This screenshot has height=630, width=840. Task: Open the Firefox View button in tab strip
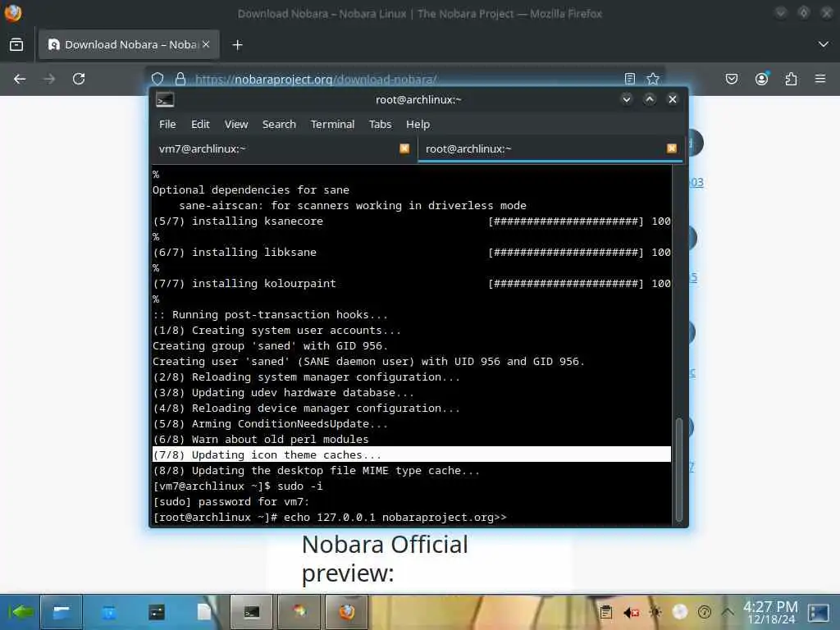click(x=16, y=45)
